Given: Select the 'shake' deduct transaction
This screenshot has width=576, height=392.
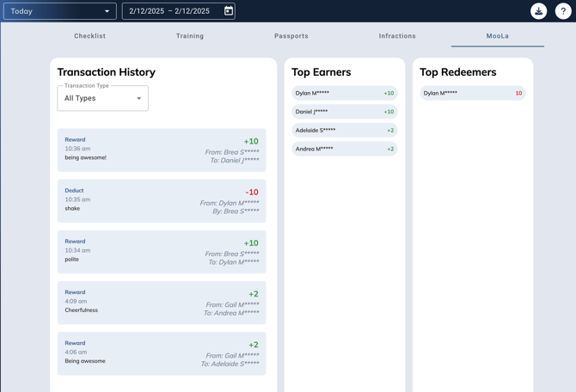Looking at the screenshot, I should click(x=162, y=201).
